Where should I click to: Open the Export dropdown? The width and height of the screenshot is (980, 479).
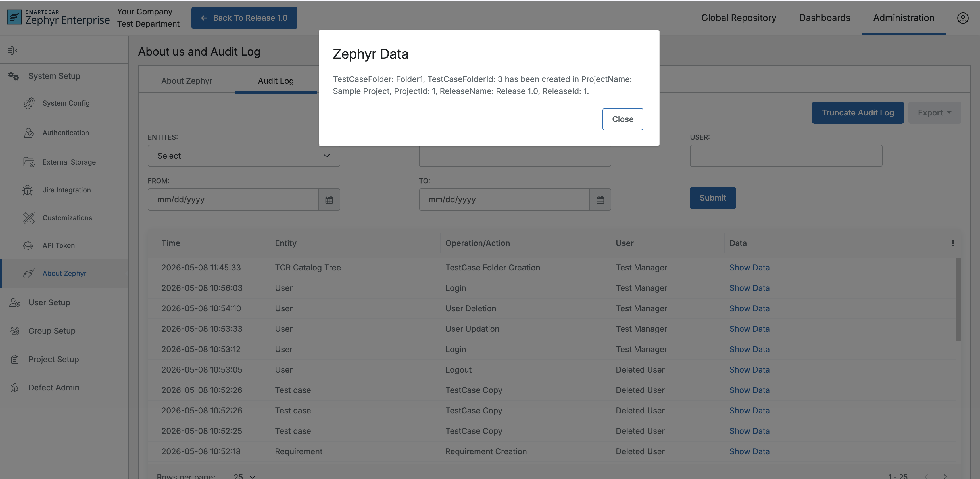click(x=934, y=113)
